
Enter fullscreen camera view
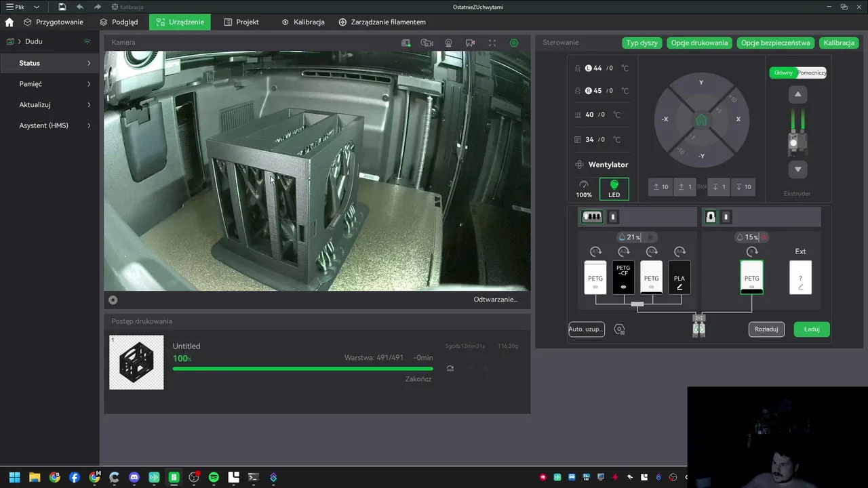[x=492, y=43]
